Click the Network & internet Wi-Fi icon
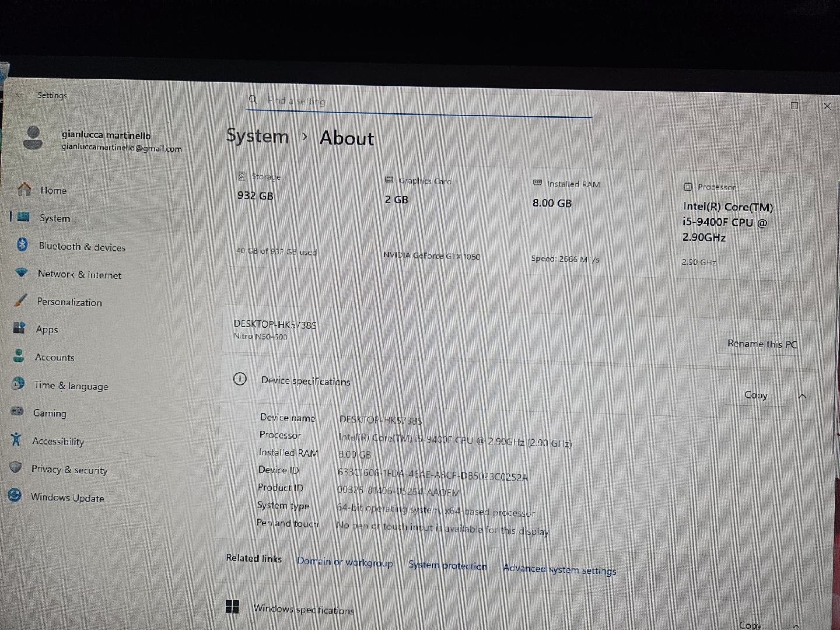Screen dimensions: 840x630 point(22,272)
